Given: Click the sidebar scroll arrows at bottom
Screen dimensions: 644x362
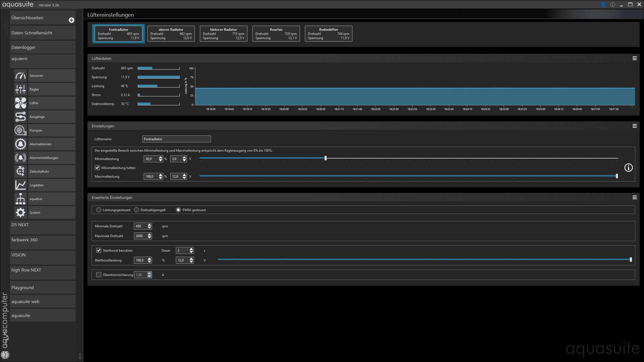Looking at the screenshot, I should click(x=80, y=356).
